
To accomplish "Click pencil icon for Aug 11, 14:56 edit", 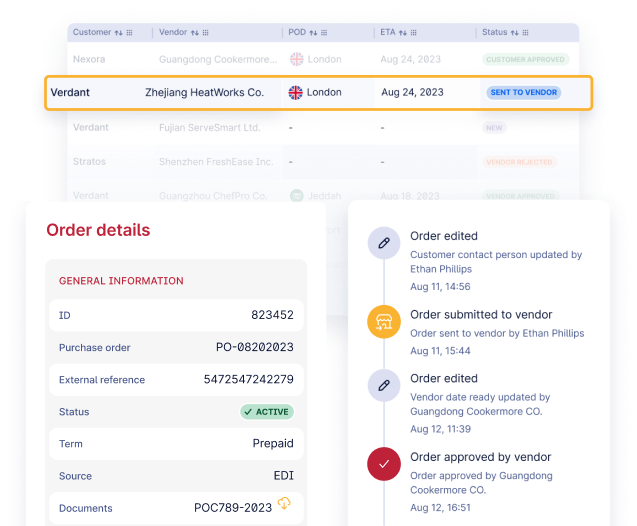I will point(384,243).
